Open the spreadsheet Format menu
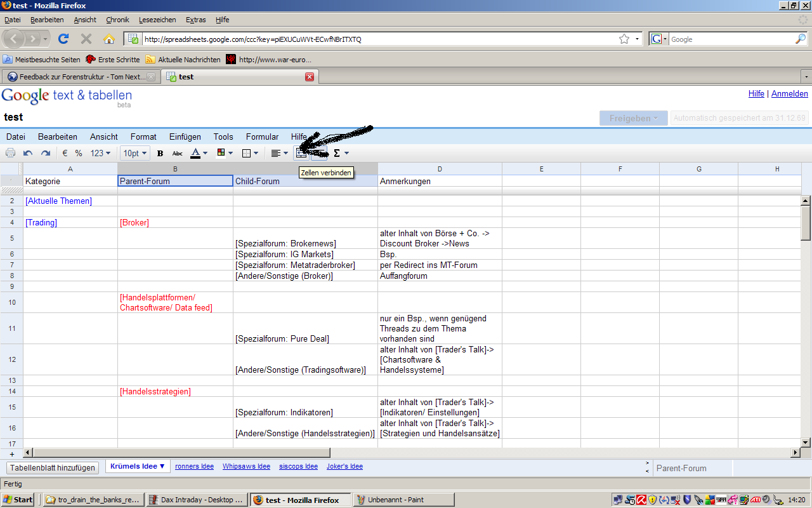 (143, 137)
